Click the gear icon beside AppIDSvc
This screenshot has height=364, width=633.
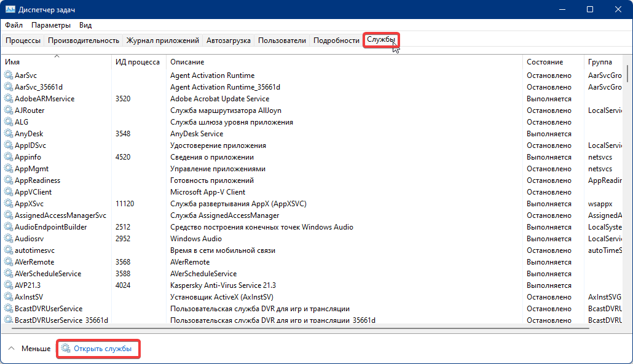tap(9, 145)
